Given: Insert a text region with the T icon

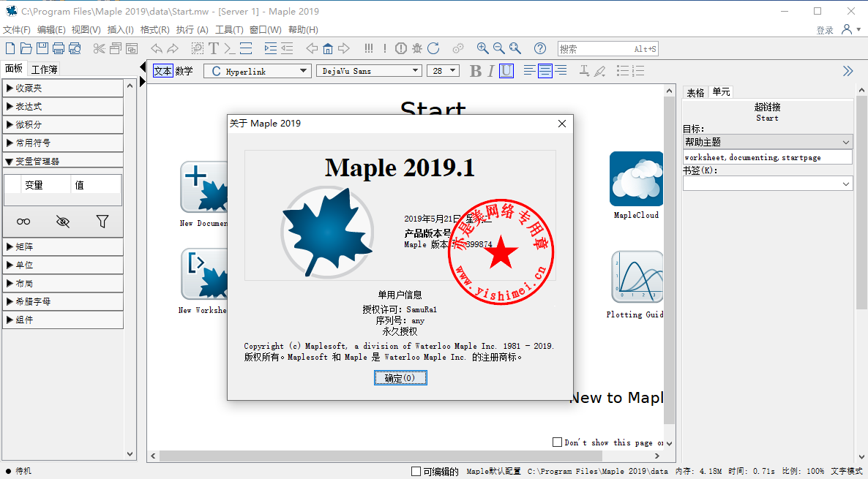Looking at the screenshot, I should (x=214, y=49).
